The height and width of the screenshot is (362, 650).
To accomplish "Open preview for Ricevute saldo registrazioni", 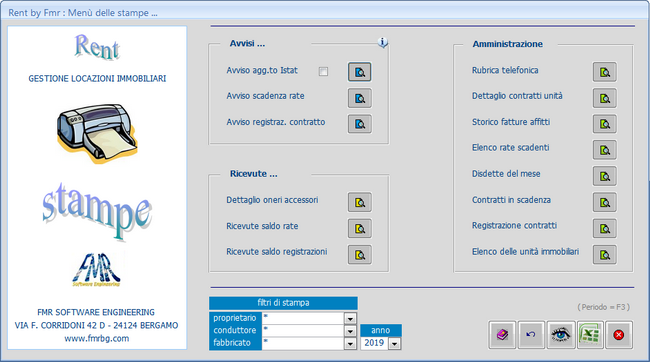I will (x=359, y=255).
